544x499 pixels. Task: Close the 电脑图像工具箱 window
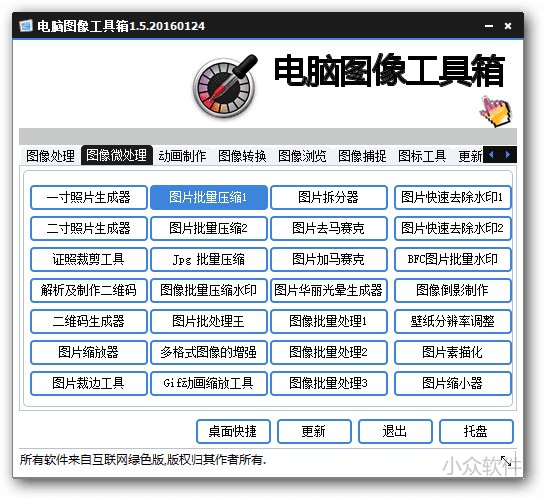click(x=508, y=26)
